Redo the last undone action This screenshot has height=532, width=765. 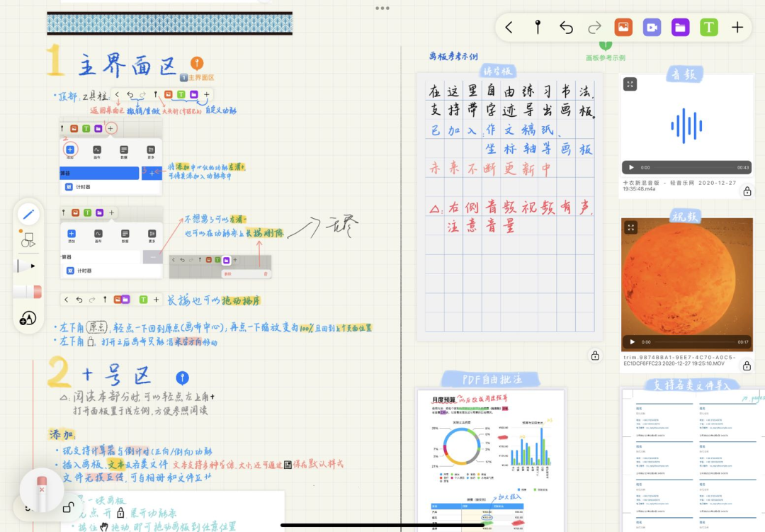click(x=595, y=27)
